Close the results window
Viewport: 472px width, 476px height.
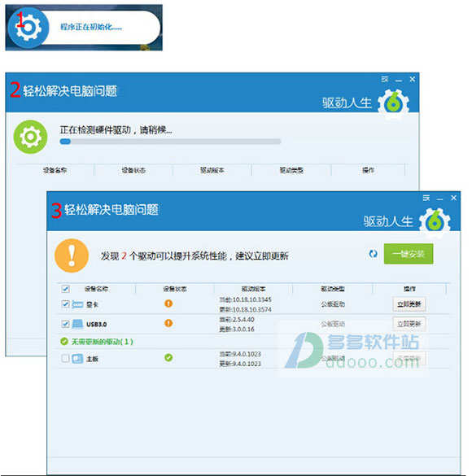[453, 198]
